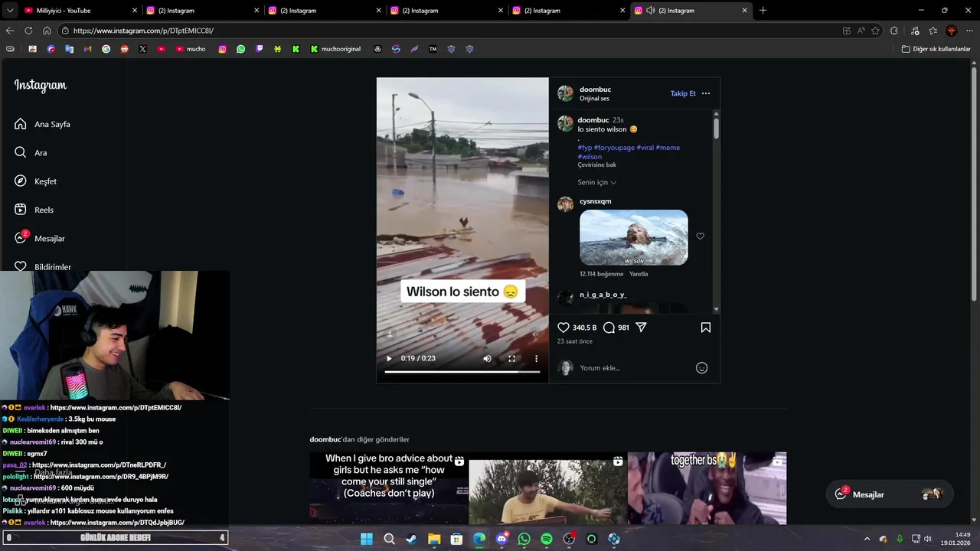This screenshot has width=980, height=551.
Task: Go to Keşfet explore page
Action: [35, 181]
